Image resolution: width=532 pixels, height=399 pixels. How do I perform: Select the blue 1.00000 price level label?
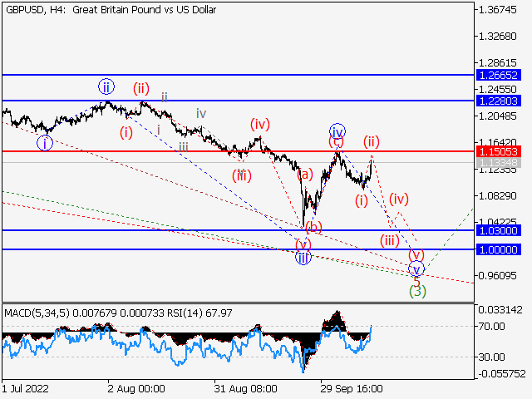(499, 249)
